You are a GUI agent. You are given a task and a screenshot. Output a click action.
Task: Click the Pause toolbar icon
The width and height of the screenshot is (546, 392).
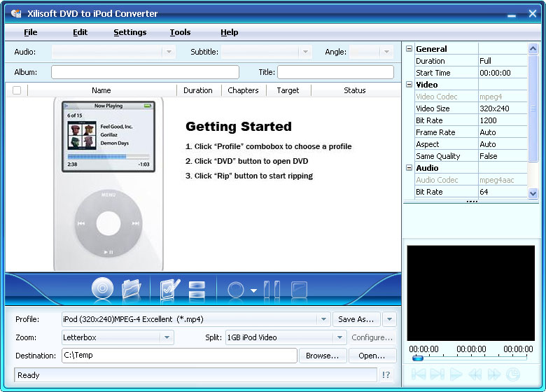pos(272,289)
